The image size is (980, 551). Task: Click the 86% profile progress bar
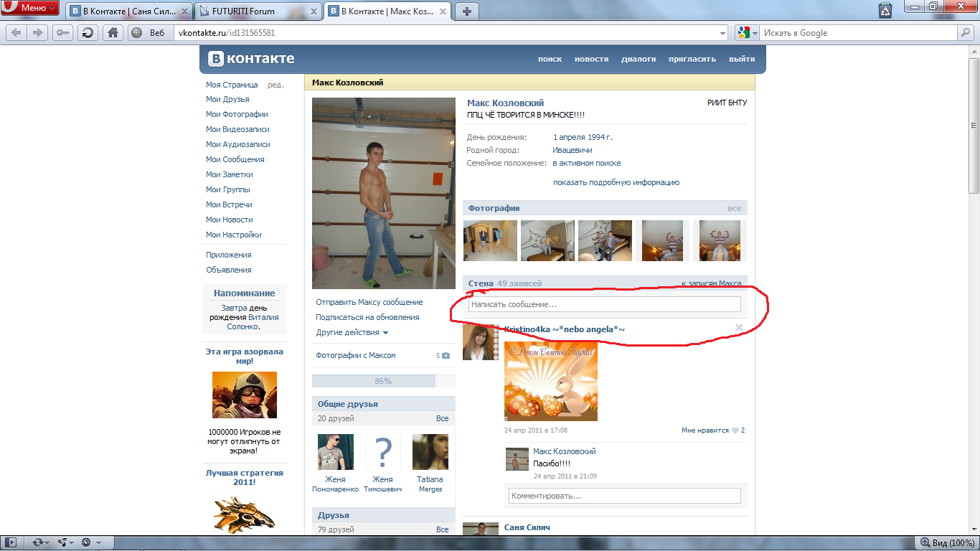pos(383,381)
